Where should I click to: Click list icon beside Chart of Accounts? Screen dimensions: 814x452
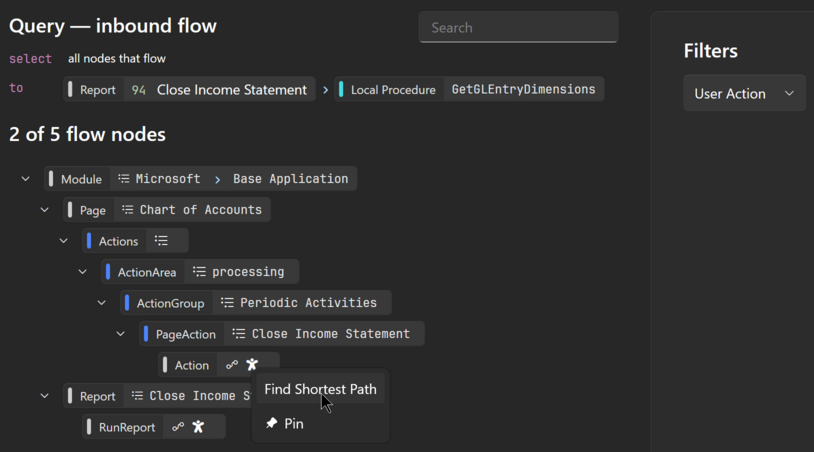click(x=128, y=210)
